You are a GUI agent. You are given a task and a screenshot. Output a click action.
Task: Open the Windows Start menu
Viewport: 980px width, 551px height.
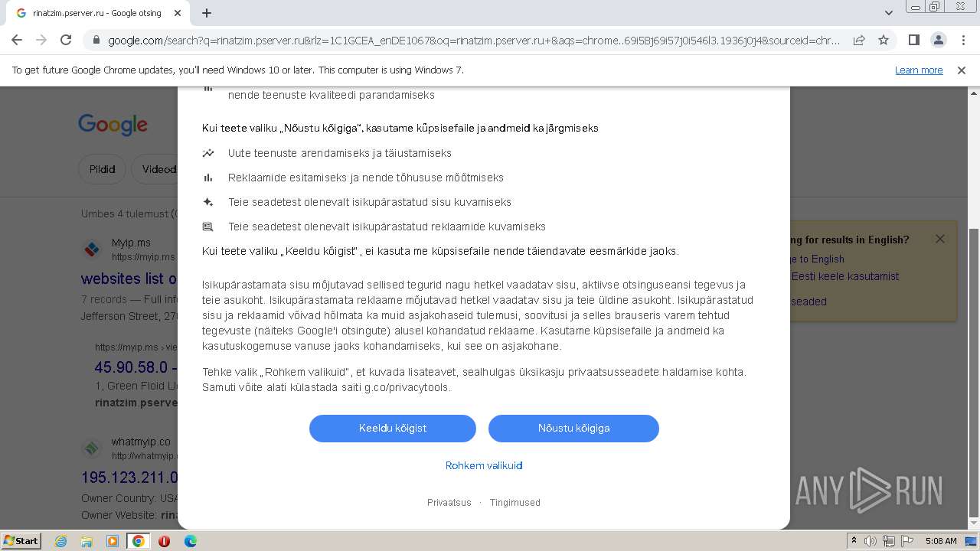coord(21,540)
